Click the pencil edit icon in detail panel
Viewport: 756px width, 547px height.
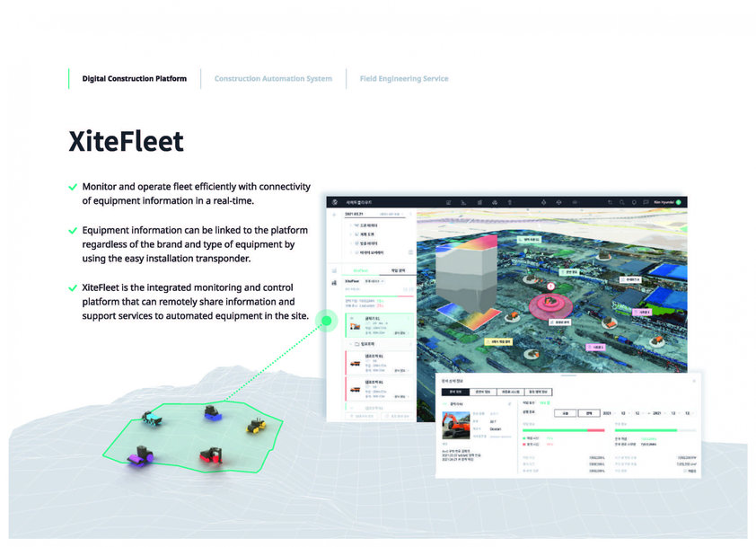[x=509, y=404]
